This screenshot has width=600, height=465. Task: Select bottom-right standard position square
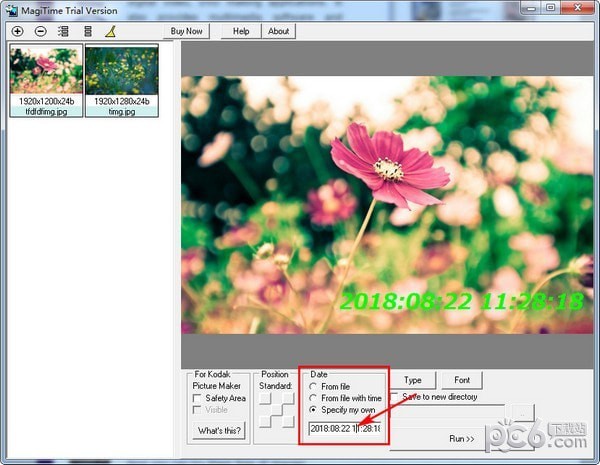click(x=288, y=422)
